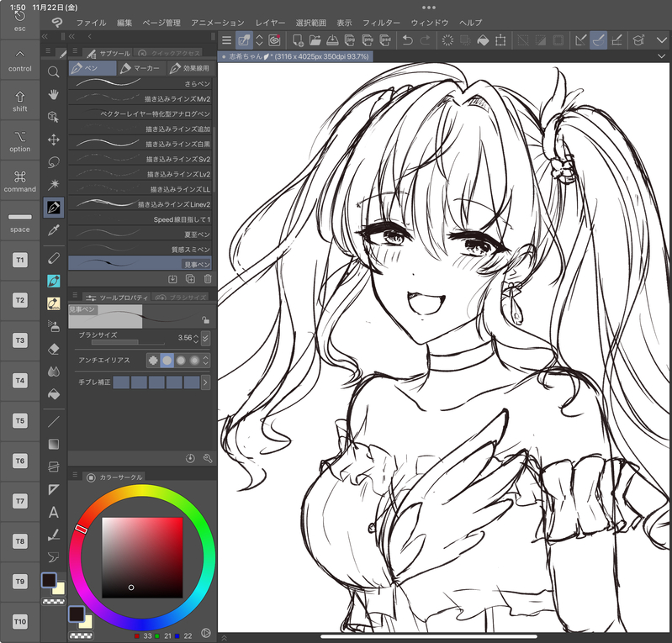Click the Fill command bar icon

tap(483, 40)
